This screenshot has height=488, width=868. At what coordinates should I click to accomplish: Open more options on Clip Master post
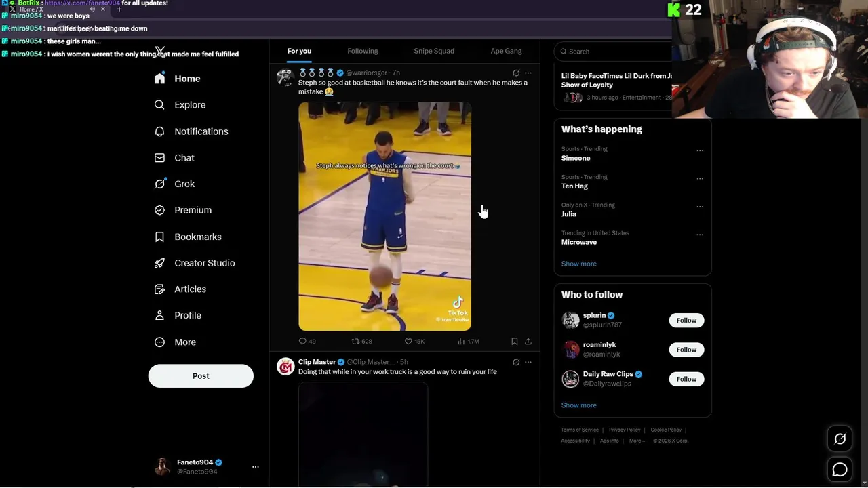coord(528,363)
